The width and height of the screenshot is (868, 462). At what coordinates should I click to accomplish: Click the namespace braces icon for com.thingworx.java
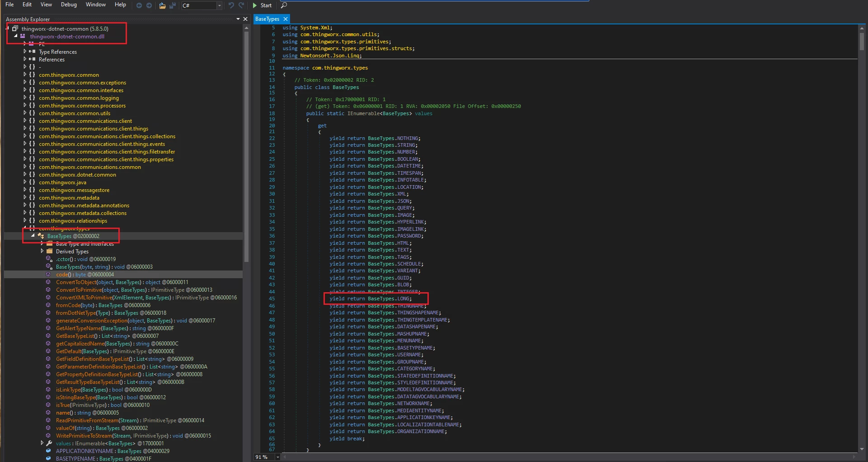click(x=32, y=182)
